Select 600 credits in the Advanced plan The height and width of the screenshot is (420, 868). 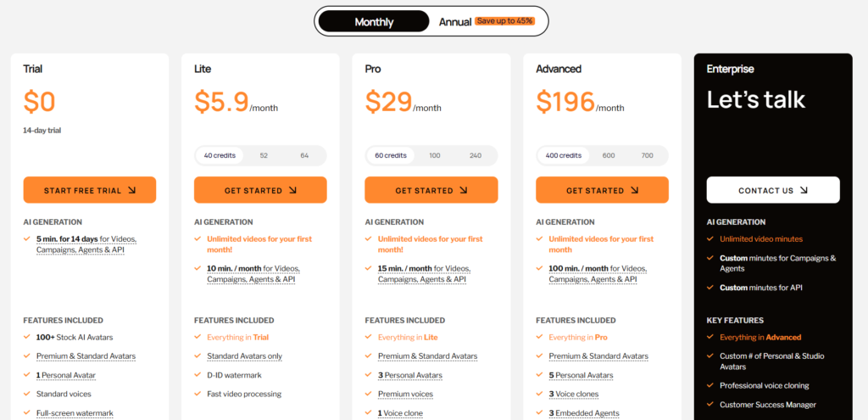pos(609,156)
